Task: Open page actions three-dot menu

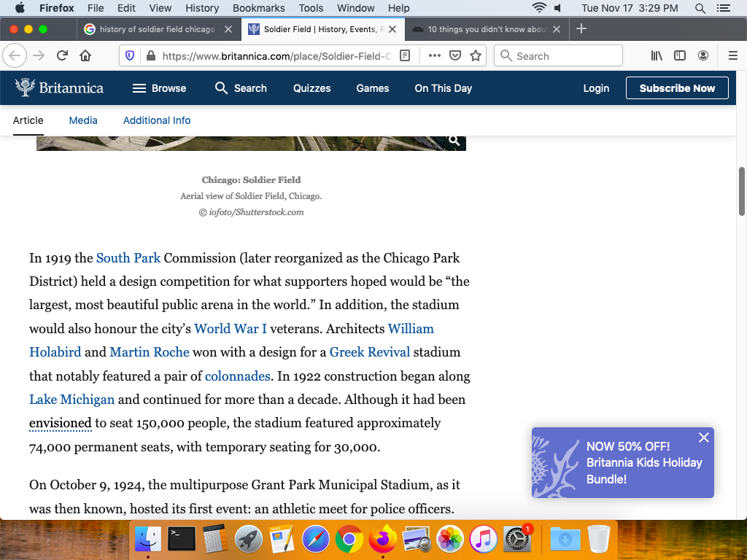Action: [x=434, y=56]
